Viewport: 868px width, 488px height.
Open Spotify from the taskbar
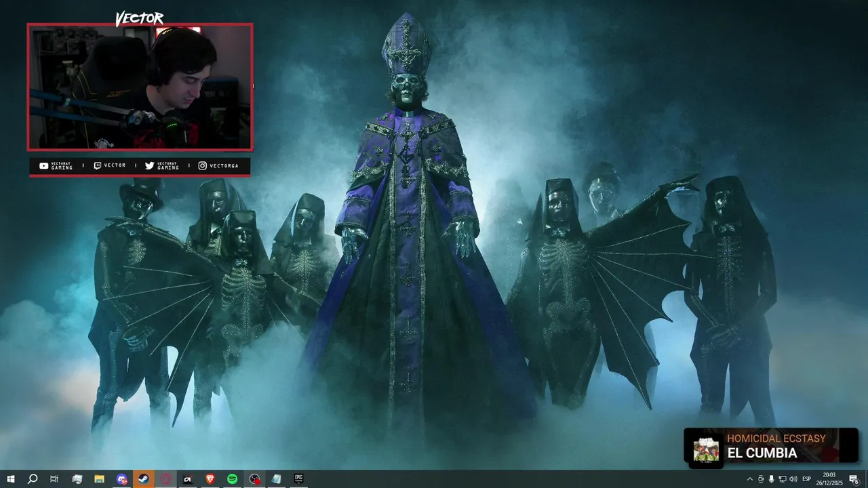tap(232, 479)
